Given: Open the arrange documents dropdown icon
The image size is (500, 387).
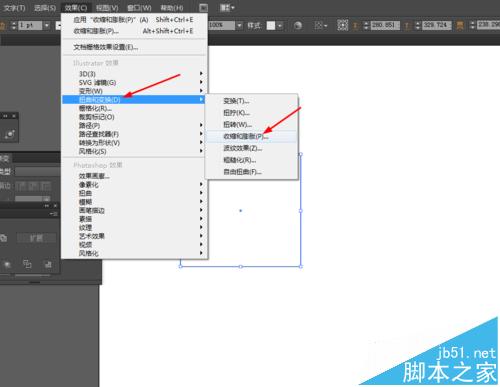Looking at the screenshot, I should tap(227, 8).
